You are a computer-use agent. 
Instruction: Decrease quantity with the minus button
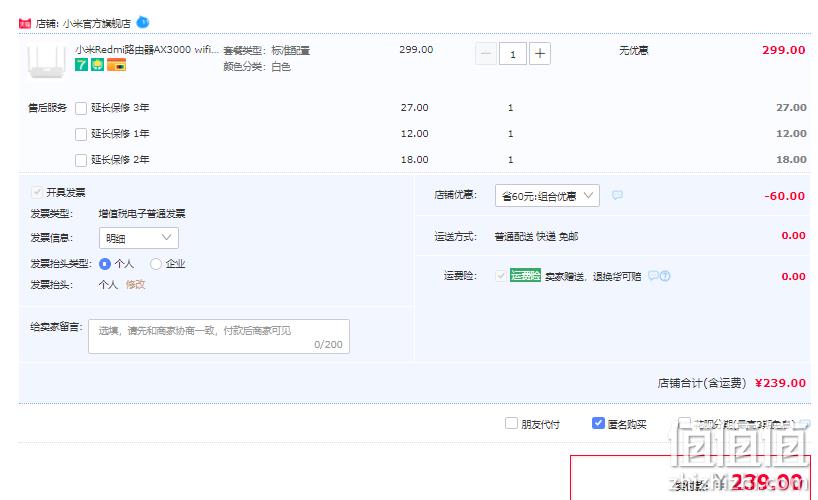click(x=486, y=54)
